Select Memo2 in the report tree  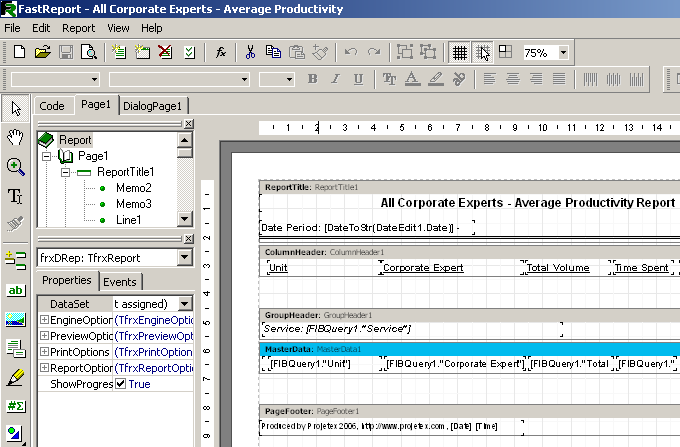(133, 188)
